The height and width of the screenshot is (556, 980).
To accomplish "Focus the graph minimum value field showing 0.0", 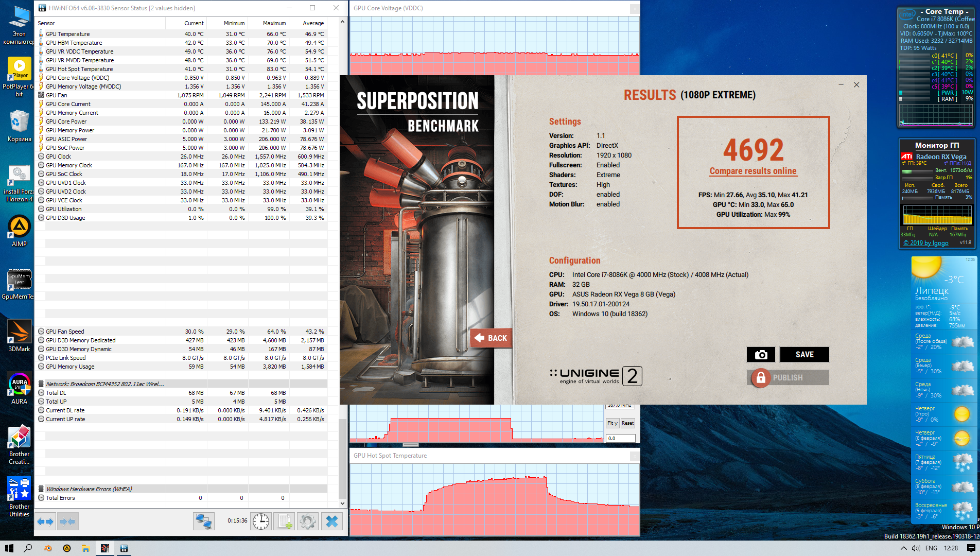I will [x=621, y=439].
